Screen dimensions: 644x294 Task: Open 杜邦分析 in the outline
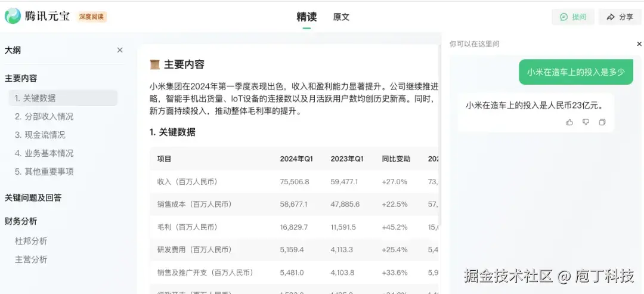(x=31, y=241)
